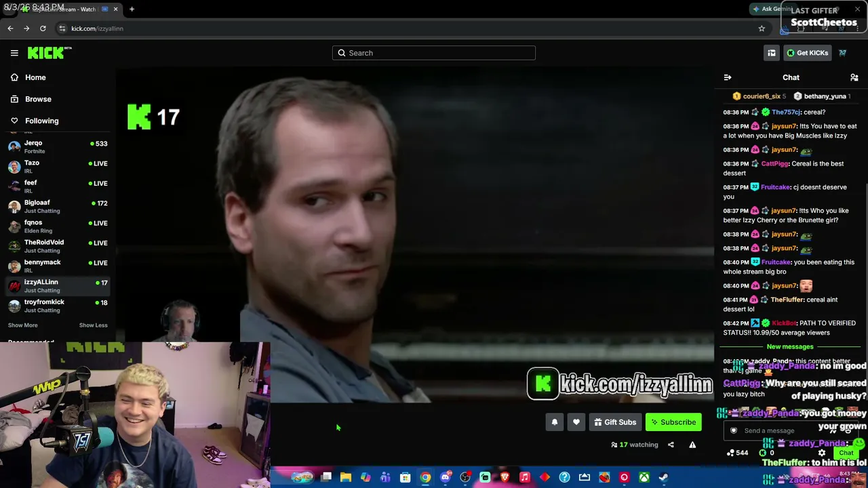Open TheRoidVoid's channel

pos(58,245)
